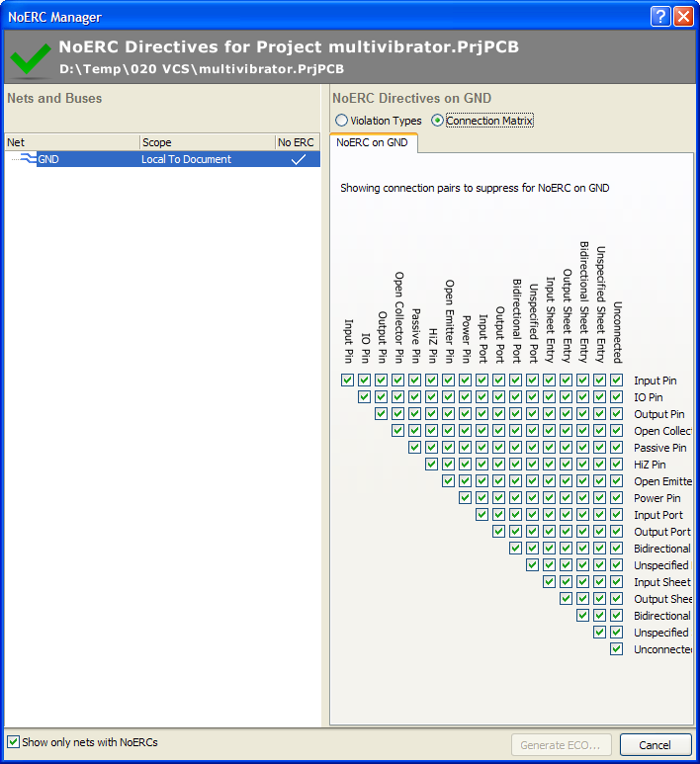Click the Unconnected column header label

[617, 332]
